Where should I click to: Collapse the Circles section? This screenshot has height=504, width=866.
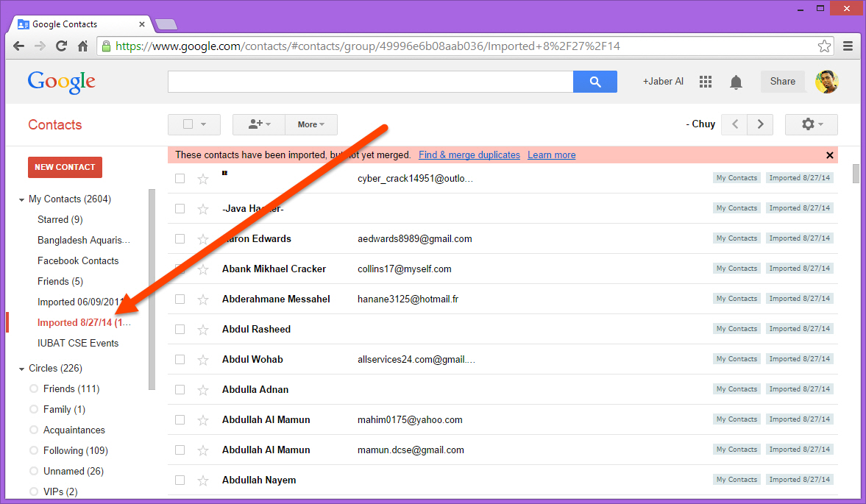[21, 368]
